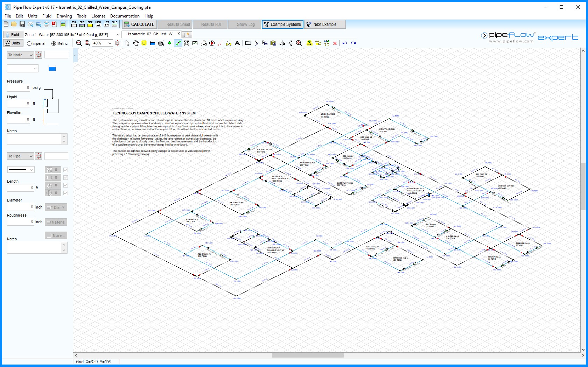Select the Add Pipe drawing tool
This screenshot has width=588, height=367.
[178, 43]
